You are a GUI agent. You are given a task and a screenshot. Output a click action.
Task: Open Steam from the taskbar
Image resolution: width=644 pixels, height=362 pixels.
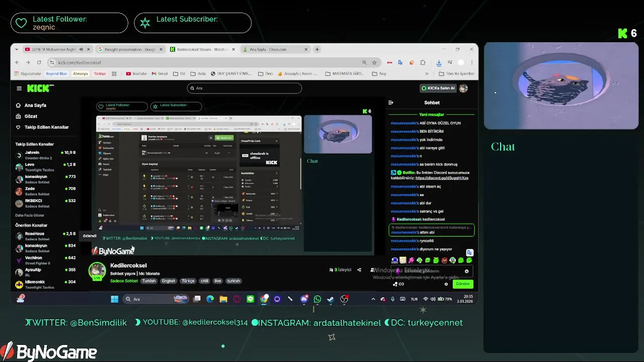click(331, 299)
